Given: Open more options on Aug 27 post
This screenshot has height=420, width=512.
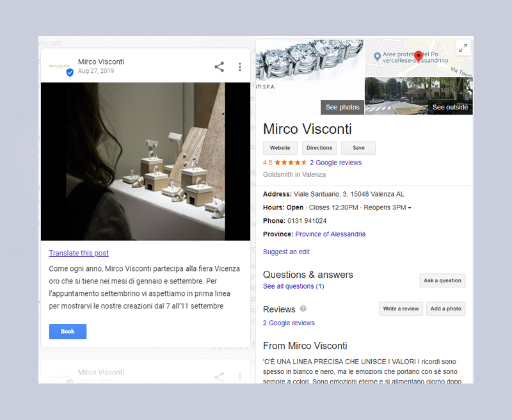Looking at the screenshot, I should [x=239, y=67].
